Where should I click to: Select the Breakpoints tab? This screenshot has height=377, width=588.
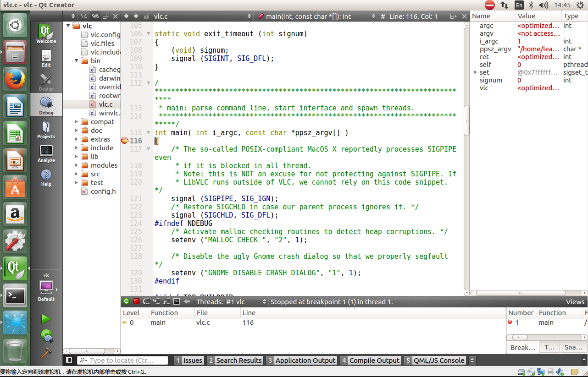tap(523, 348)
